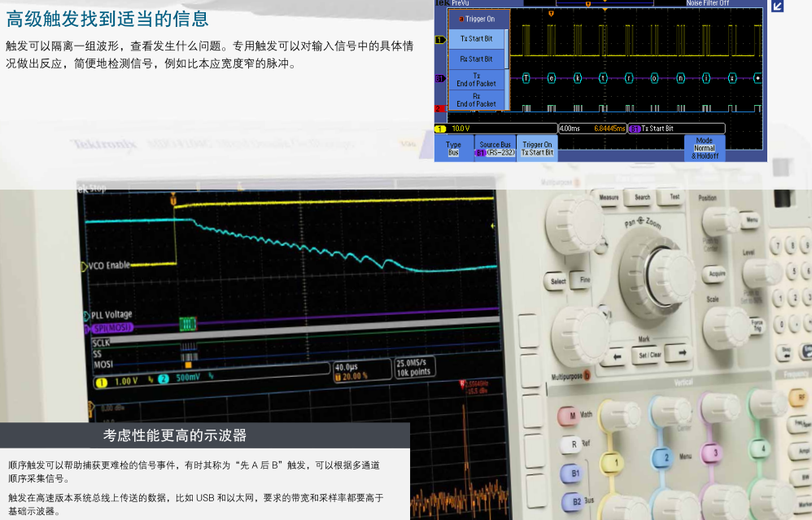Click the Mark left arrow button
The image size is (812, 520).
point(616,356)
